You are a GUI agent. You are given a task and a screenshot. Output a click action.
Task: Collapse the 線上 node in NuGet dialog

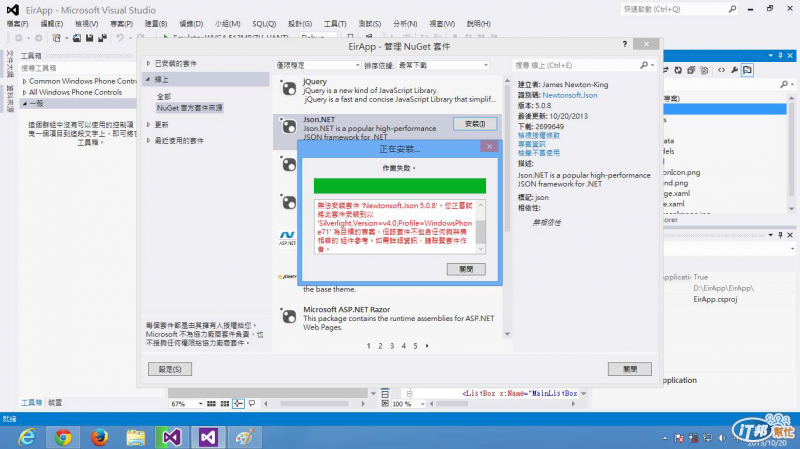point(148,79)
